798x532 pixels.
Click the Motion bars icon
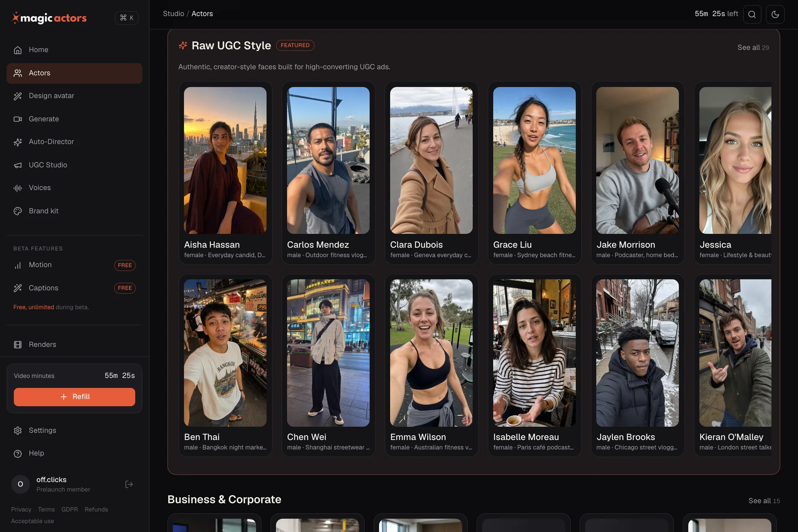click(18, 265)
